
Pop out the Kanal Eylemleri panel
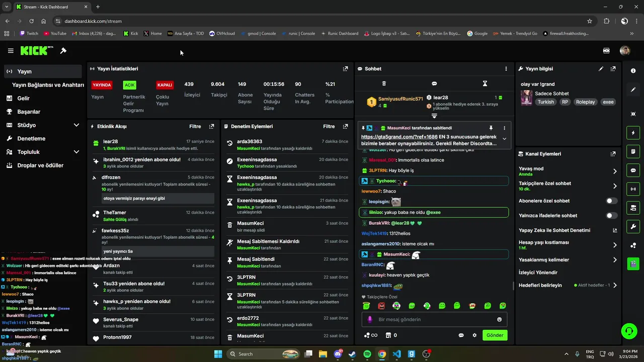coord(613,154)
